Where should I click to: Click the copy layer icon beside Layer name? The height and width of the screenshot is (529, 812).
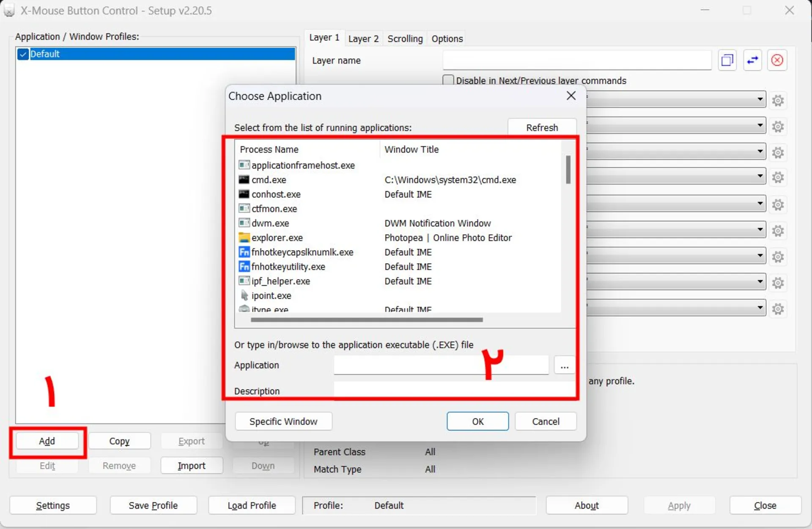727,60
